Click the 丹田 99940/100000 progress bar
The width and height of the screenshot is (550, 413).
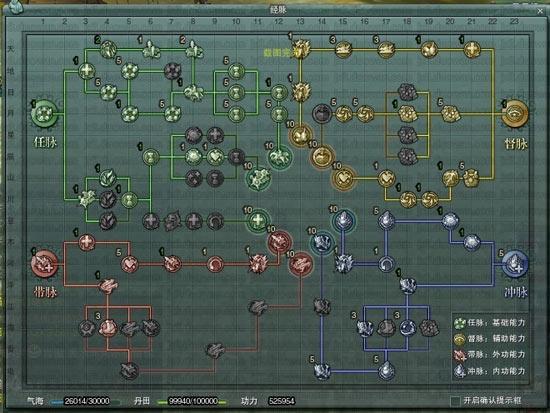(192, 401)
